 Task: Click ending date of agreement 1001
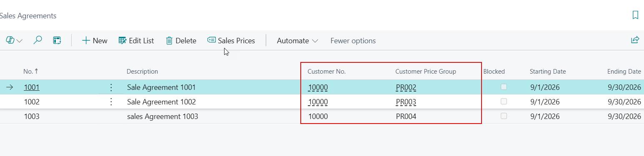tap(624, 87)
